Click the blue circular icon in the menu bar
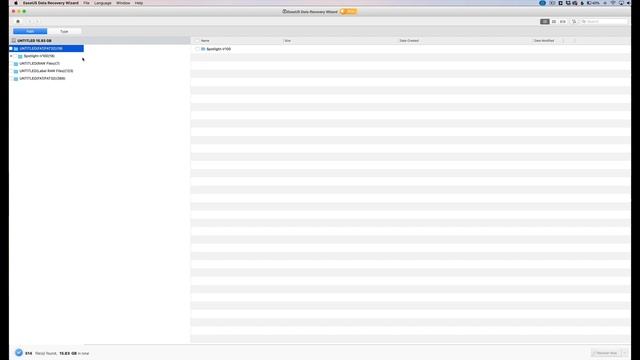 pos(542,3)
